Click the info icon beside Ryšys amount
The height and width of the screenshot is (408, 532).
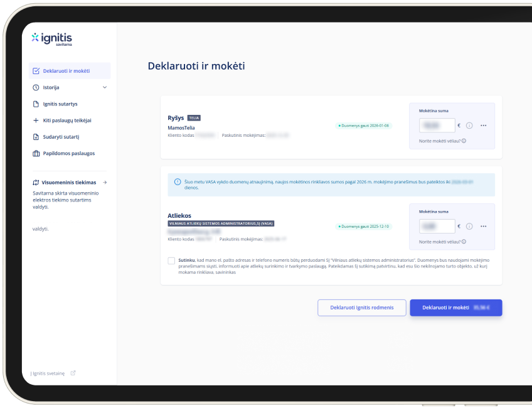pos(469,126)
